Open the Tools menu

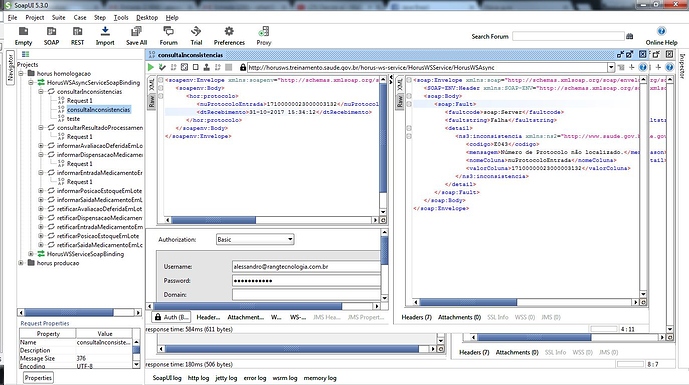click(121, 18)
